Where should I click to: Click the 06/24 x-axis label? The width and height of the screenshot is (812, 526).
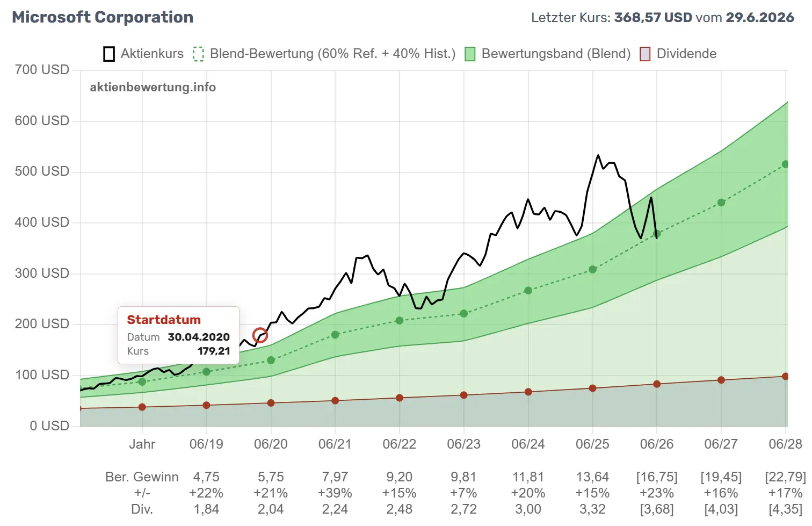(528, 444)
